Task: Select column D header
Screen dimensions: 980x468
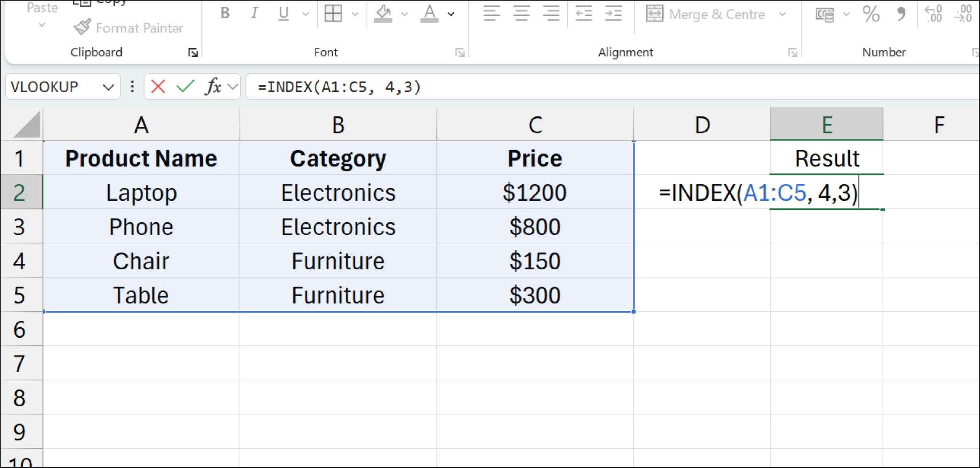Action: 702,125
